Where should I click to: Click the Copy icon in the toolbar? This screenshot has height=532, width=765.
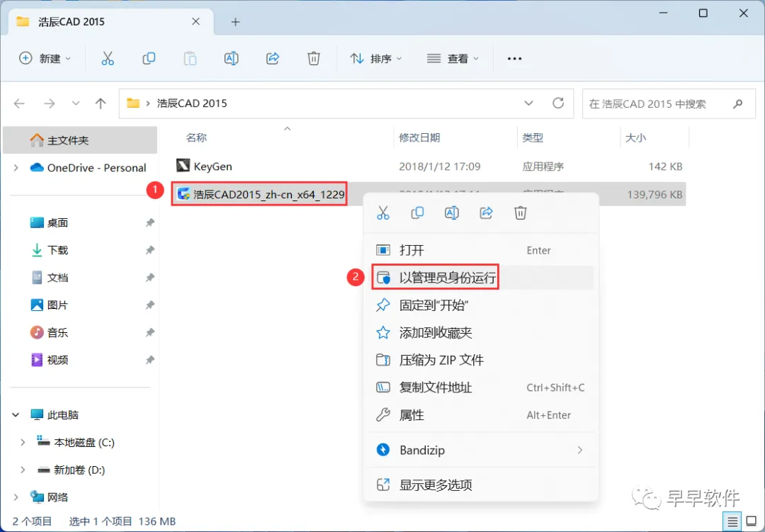tap(149, 59)
